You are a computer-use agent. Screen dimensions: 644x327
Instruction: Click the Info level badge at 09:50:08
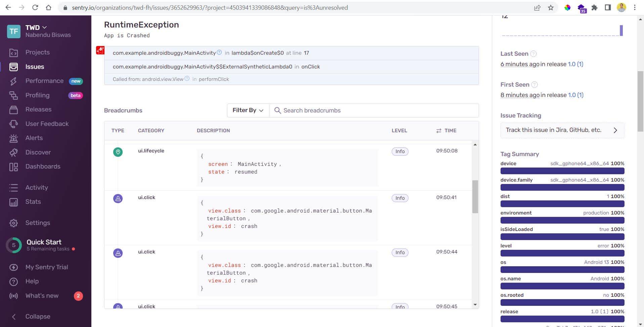(400, 151)
